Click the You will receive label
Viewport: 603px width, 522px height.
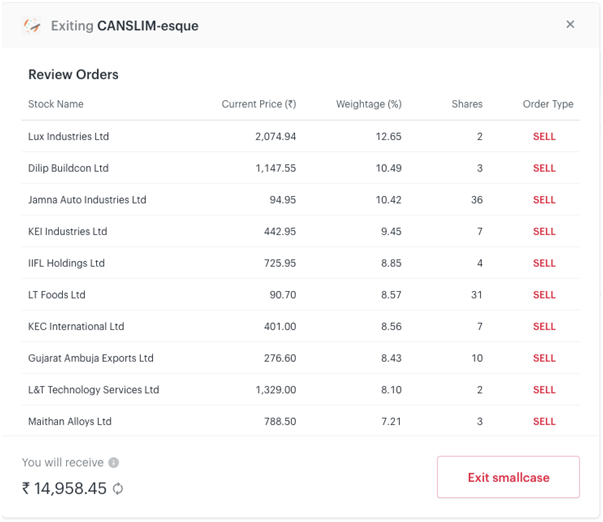63,462
